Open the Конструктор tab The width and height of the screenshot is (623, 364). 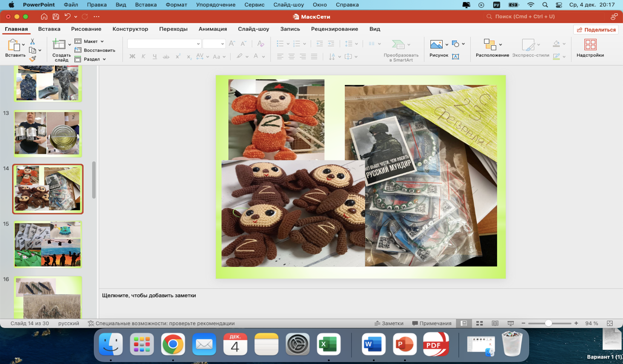click(x=130, y=29)
